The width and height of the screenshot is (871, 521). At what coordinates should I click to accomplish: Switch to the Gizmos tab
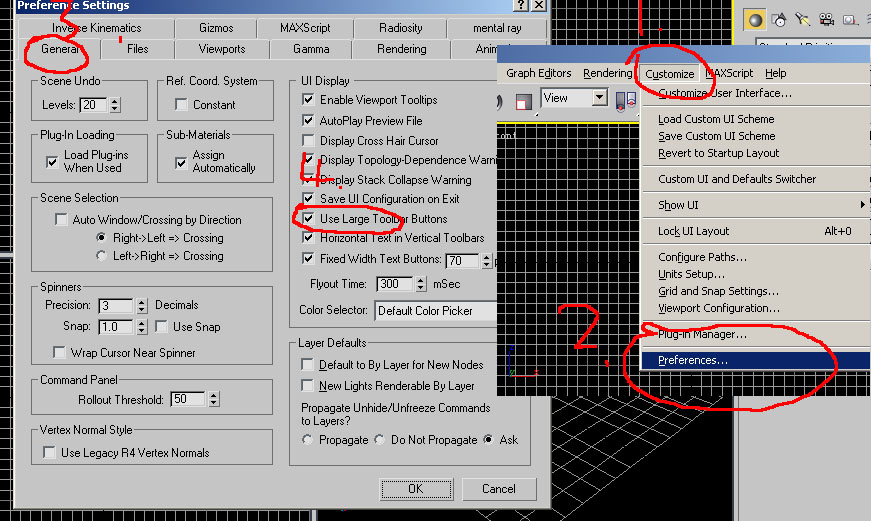coord(216,28)
